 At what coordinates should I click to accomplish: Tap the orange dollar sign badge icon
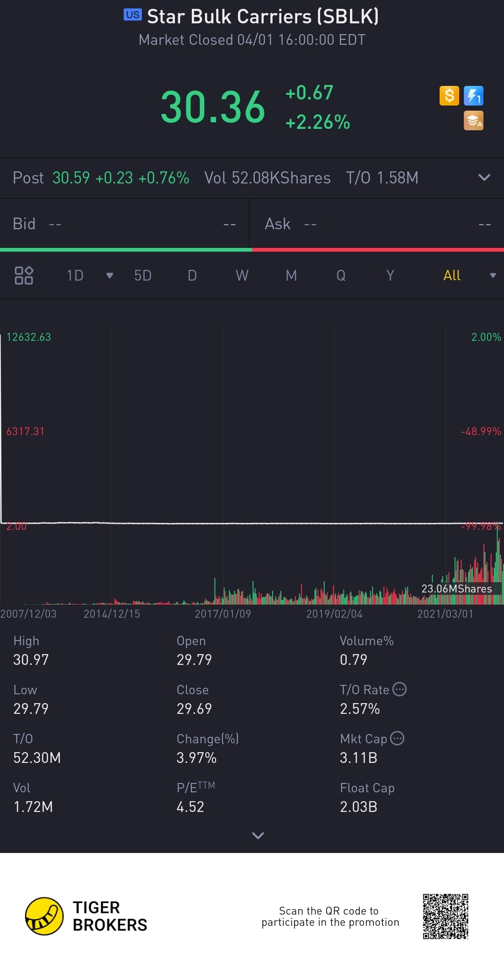449,96
